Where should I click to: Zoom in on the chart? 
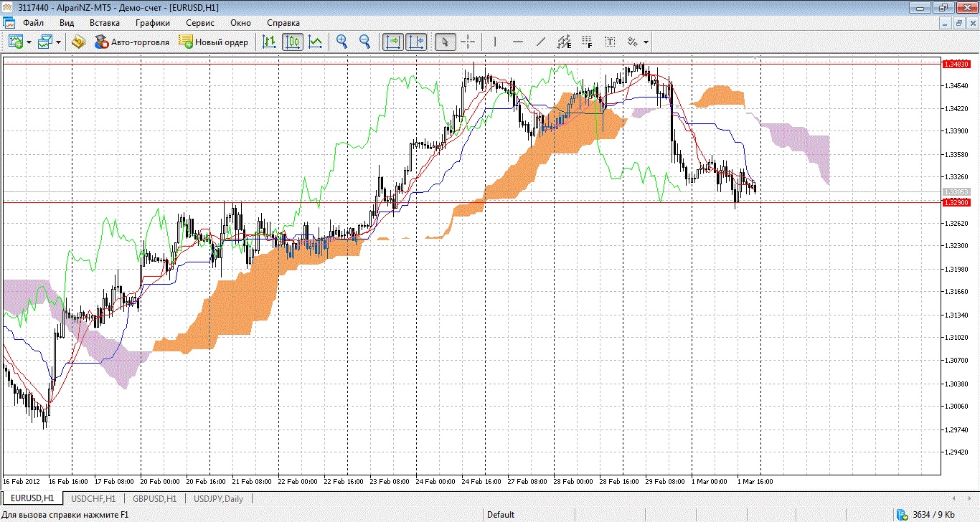pyautogui.click(x=342, y=42)
